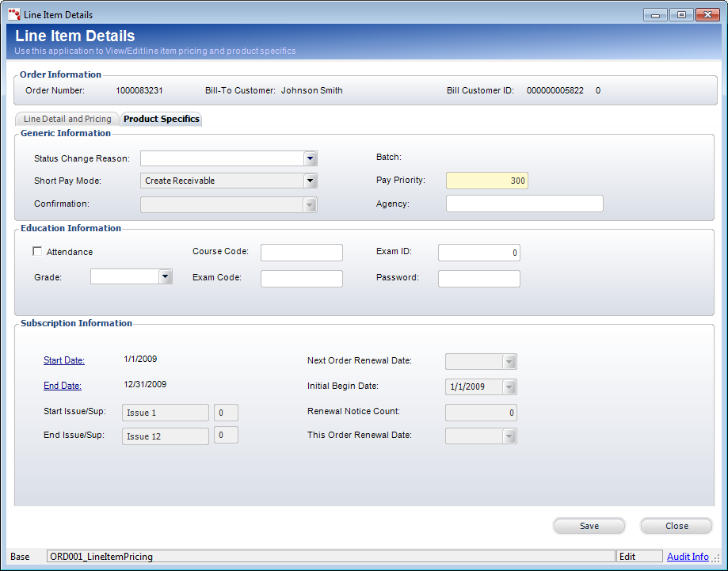
Task: Focus the Password input field
Action: coord(478,278)
